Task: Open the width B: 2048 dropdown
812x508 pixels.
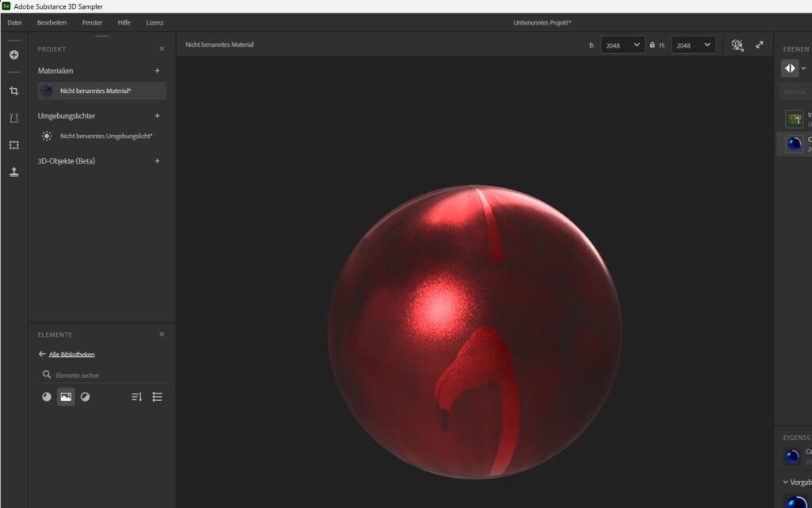Action: click(623, 45)
